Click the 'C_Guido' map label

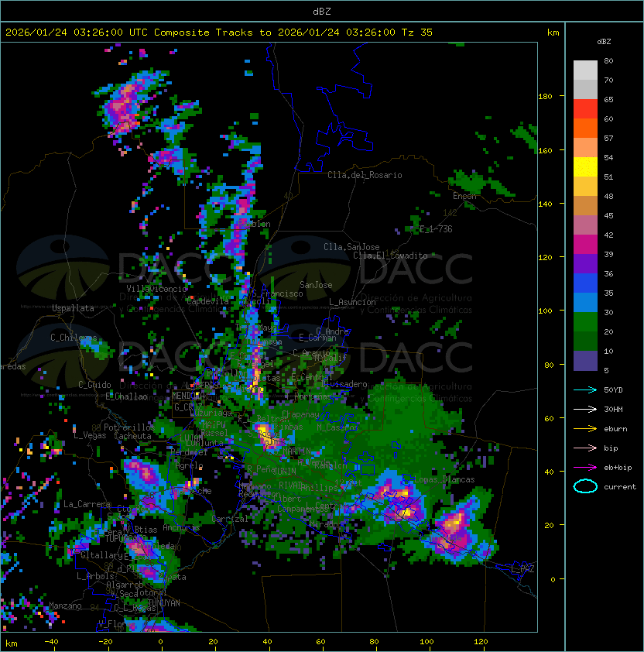[94, 385]
